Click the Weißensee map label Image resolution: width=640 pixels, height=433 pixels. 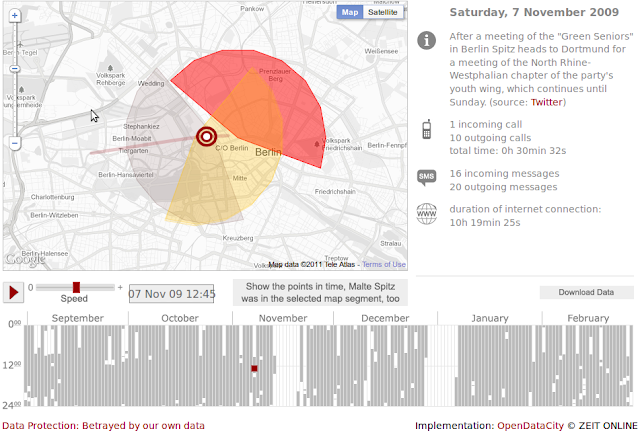(x=381, y=51)
